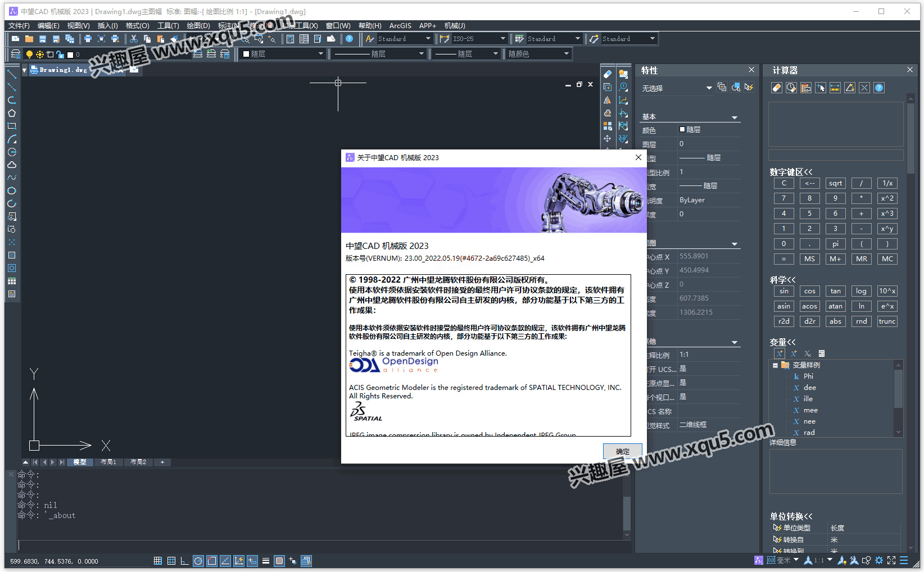Click the New variable icon in calculator

780,353
